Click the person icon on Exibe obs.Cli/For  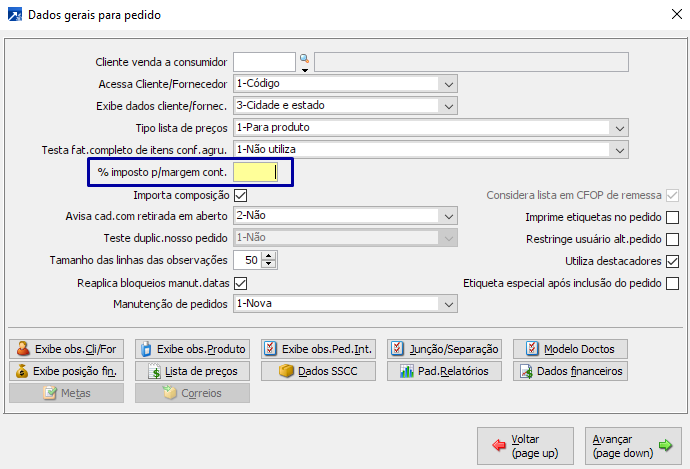[23, 349]
